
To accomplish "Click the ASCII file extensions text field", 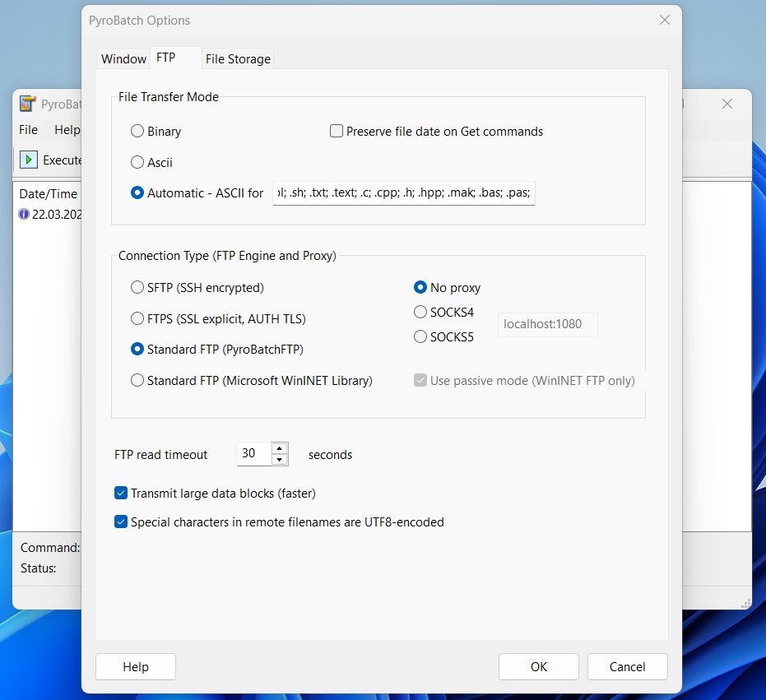I will tap(403, 193).
